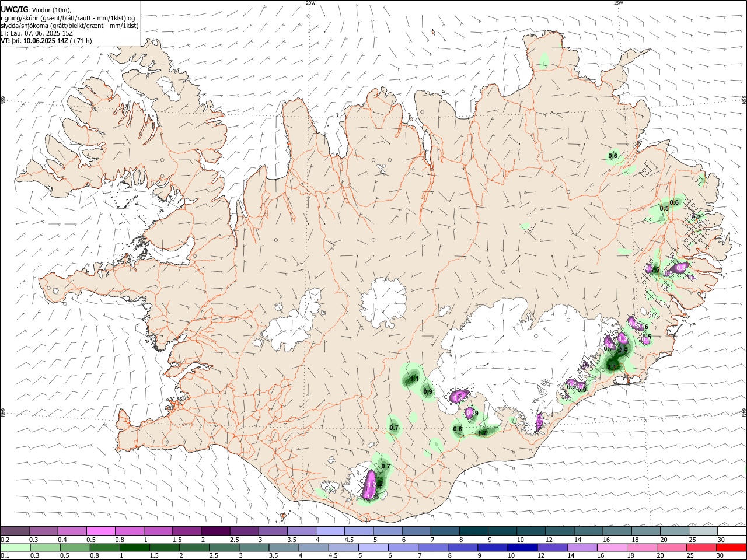Pick the 20 pink swatch in the rain legend
Image resolution: width=747 pixels, height=560 pixels.
[672, 548]
